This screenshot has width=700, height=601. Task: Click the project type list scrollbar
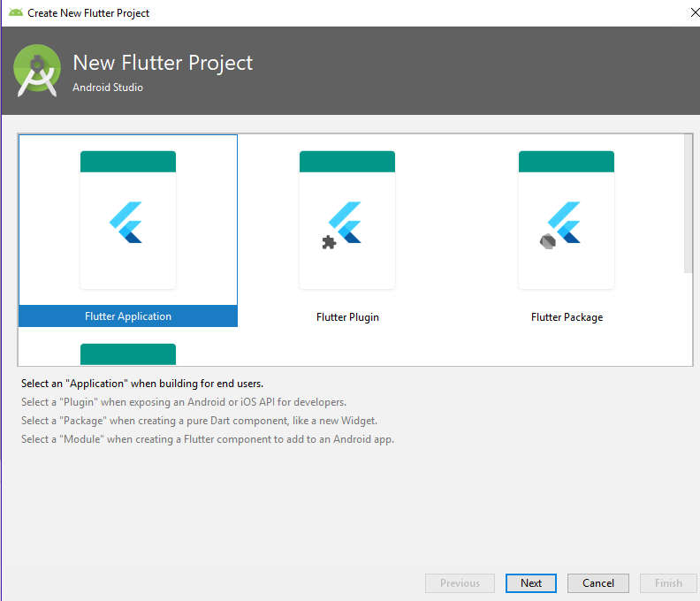tap(688, 203)
